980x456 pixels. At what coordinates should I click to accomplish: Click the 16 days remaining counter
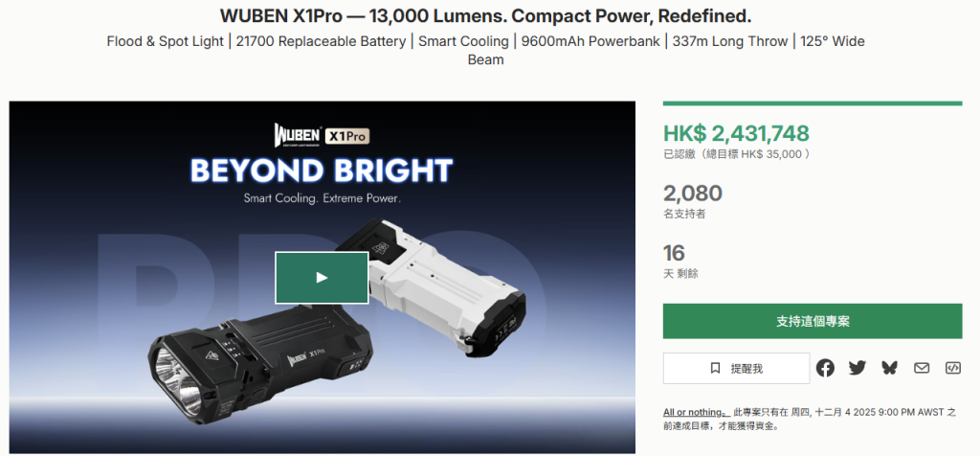674,253
